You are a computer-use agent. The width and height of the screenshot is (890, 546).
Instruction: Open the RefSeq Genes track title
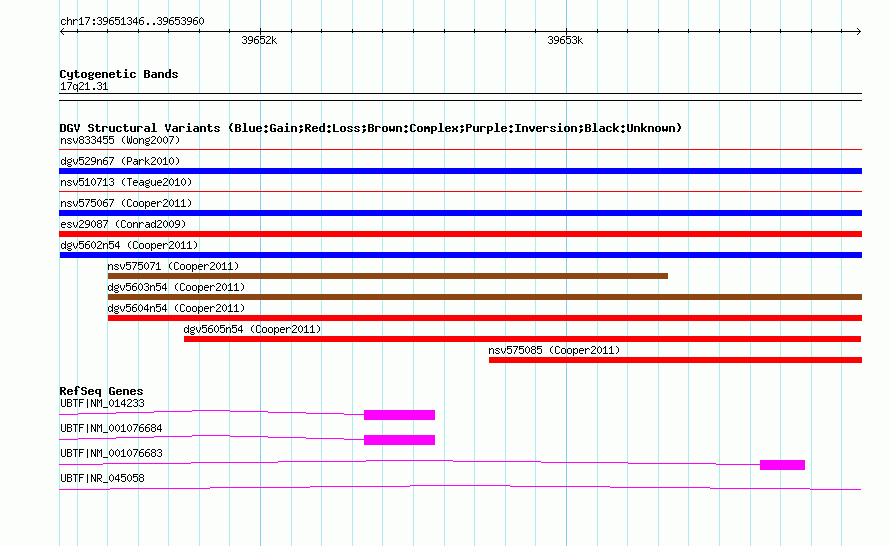(x=101, y=391)
